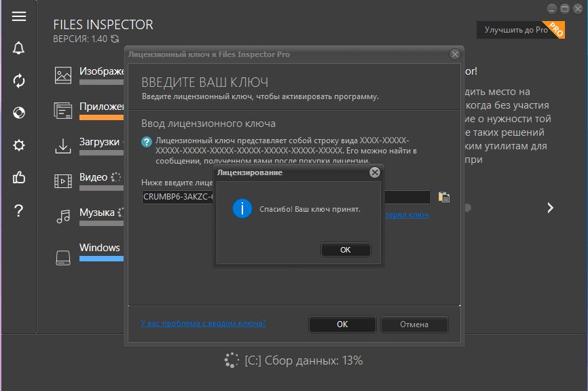Click the data collection 13% status text
This screenshot has height=391, width=588.
coord(304,360)
